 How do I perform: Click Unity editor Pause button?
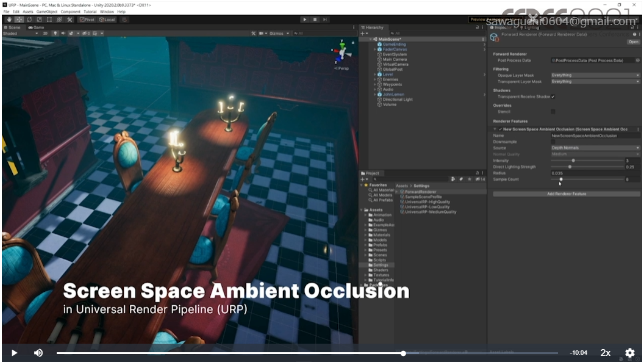[315, 20]
